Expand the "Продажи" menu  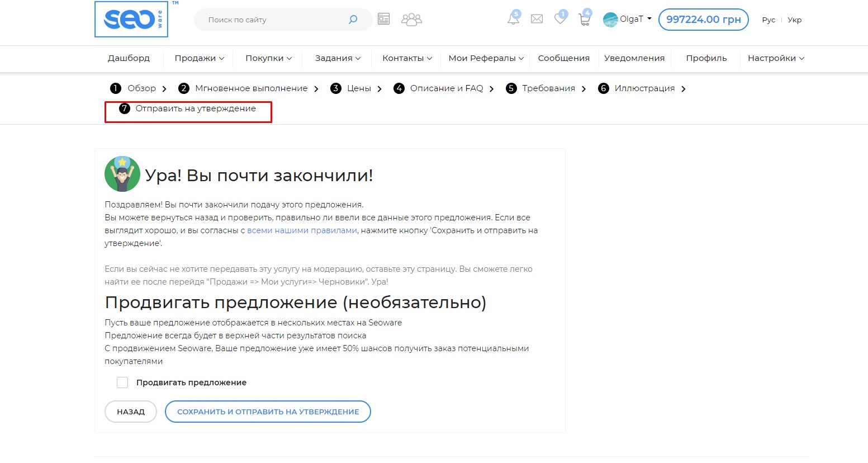pos(199,58)
